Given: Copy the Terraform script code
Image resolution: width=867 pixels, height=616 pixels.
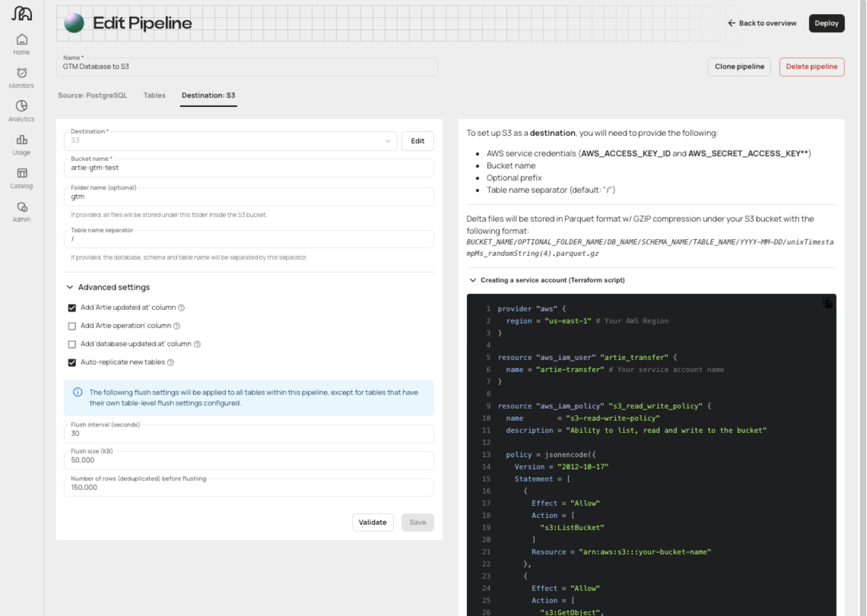Looking at the screenshot, I should click(x=827, y=303).
